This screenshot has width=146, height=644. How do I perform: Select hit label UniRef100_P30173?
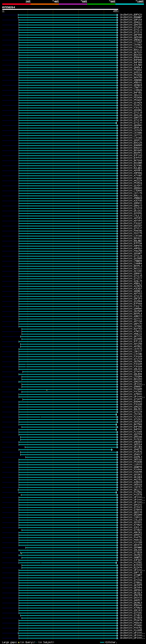tap(131, 306)
